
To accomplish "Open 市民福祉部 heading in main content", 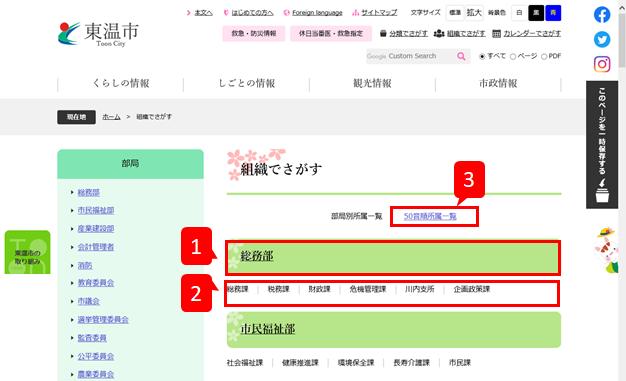I will [x=268, y=329].
